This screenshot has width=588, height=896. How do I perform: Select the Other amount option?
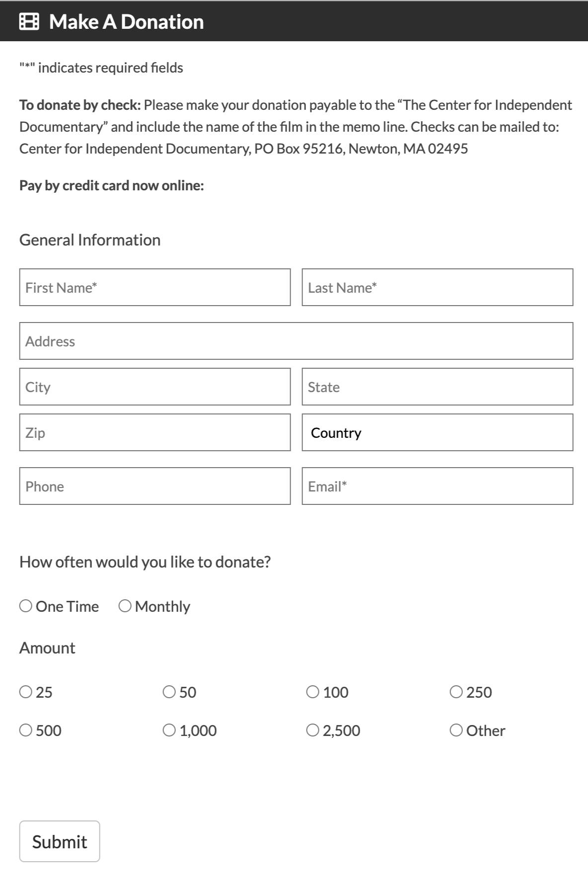[x=456, y=730]
